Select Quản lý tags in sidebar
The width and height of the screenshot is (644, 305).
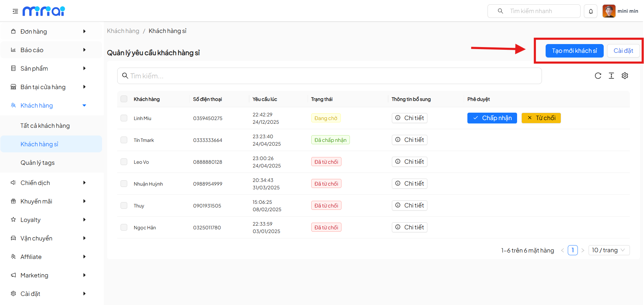[38, 162]
